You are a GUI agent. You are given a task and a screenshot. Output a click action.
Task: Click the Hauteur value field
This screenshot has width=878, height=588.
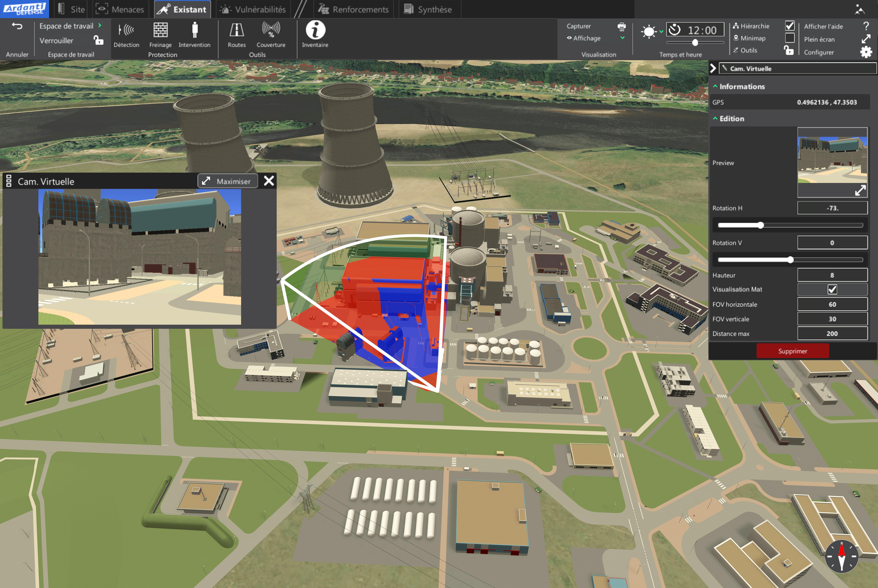[832, 275]
